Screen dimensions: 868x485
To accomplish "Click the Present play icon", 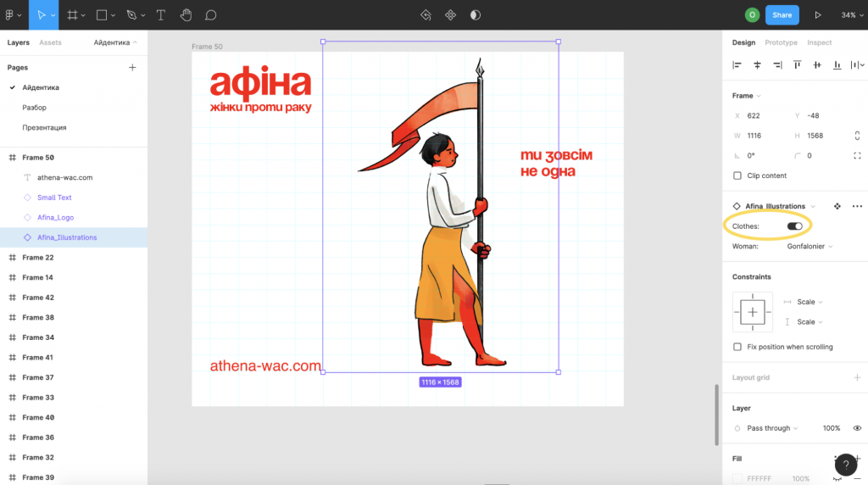I will pyautogui.click(x=818, y=15).
